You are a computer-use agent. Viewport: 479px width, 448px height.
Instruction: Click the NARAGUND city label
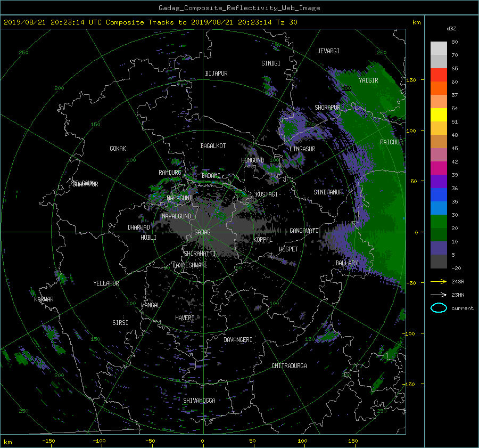[180, 198]
